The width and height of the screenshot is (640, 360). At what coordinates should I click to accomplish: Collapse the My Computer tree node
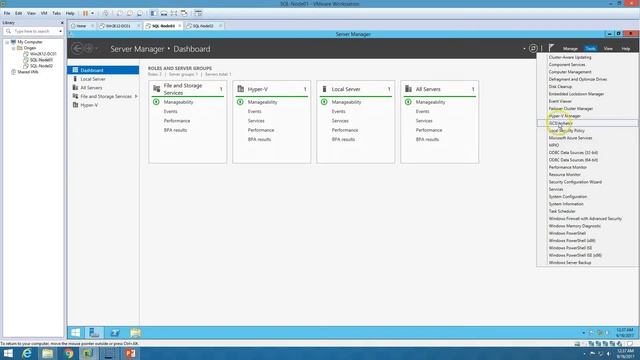[7, 42]
